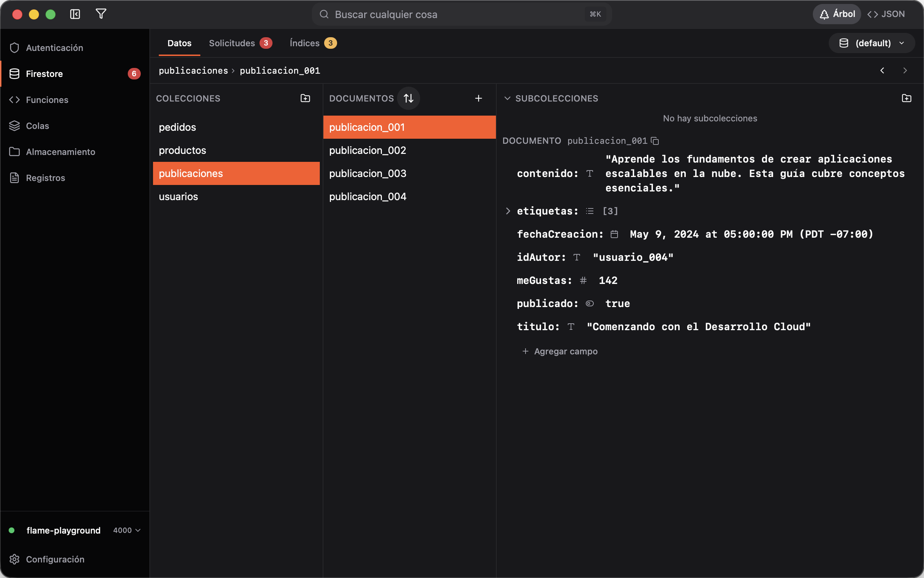Click the titulo value "Comenzando con el Desarrollo Cloud"
This screenshot has height=578, width=924.
click(x=698, y=327)
